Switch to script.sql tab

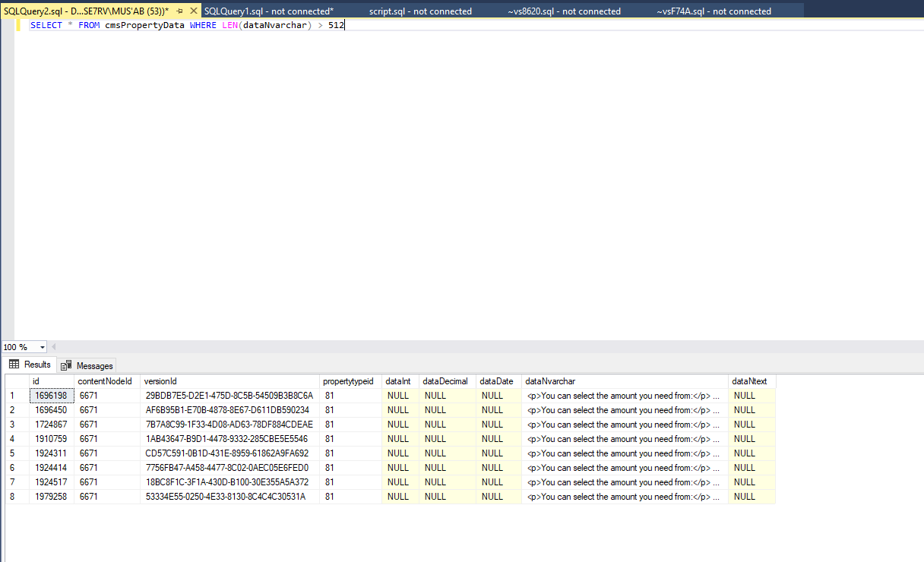[420, 11]
